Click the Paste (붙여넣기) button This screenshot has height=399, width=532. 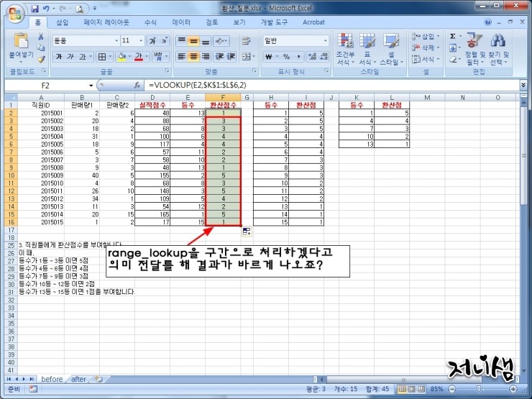click(x=21, y=48)
